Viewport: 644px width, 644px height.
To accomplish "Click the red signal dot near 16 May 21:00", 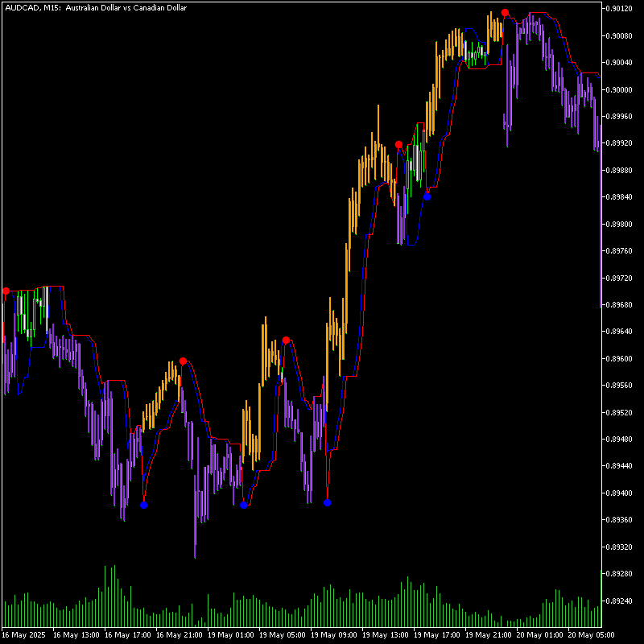I will click(x=183, y=361).
